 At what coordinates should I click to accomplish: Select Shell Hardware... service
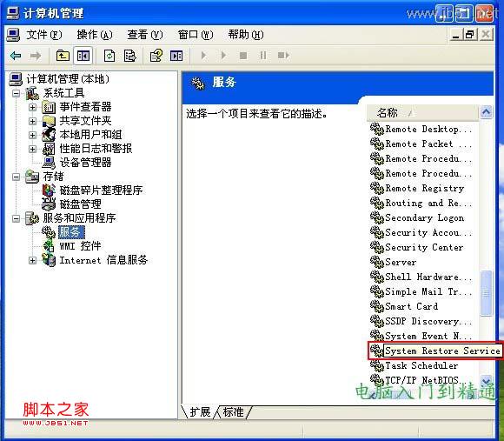pyautogui.click(x=428, y=277)
